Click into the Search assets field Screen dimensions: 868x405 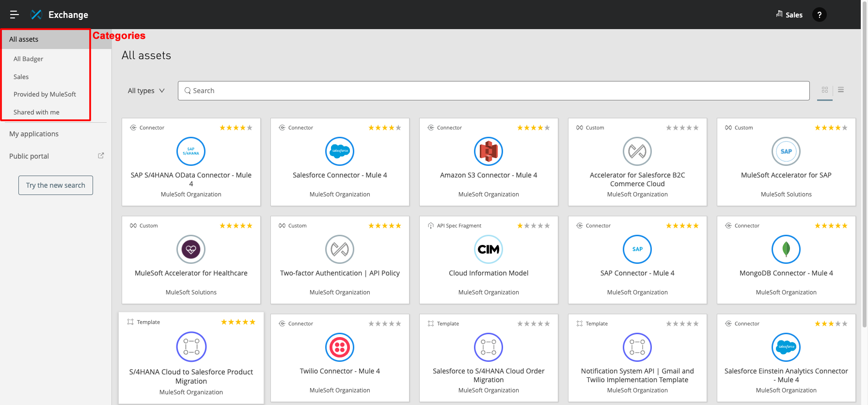click(493, 91)
